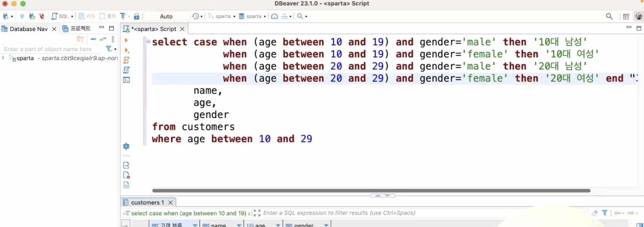Click the open perspective icon at top right
This screenshot has height=227, width=644.
(x=626, y=16)
